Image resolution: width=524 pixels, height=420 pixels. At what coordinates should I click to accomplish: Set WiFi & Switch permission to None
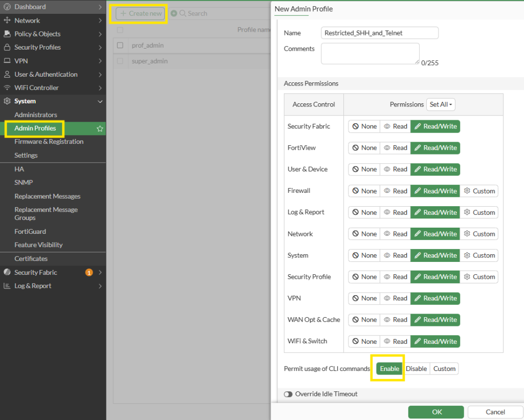364,341
